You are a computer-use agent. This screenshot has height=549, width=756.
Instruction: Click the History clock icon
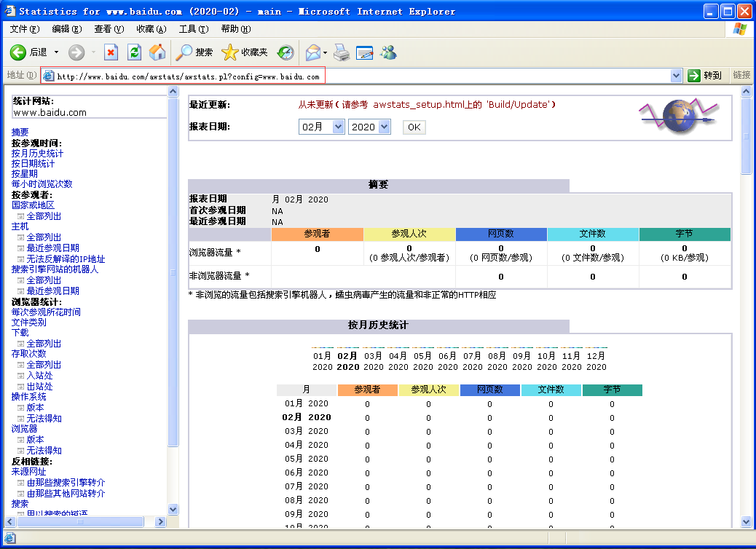[x=285, y=52]
